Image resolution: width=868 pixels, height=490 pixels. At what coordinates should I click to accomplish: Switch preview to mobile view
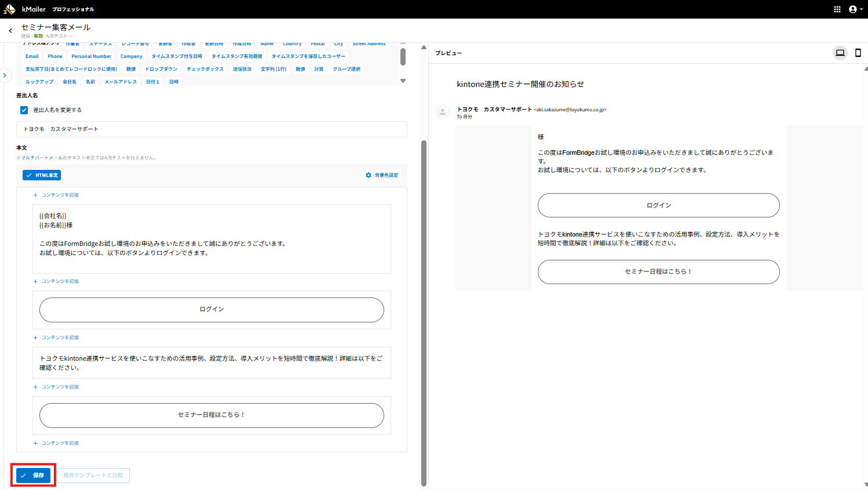click(x=858, y=53)
